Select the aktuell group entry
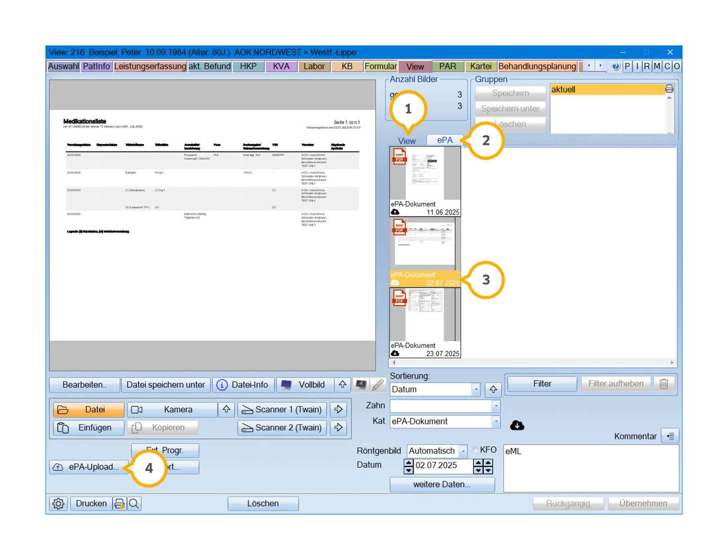The image size is (728, 560). point(608,90)
